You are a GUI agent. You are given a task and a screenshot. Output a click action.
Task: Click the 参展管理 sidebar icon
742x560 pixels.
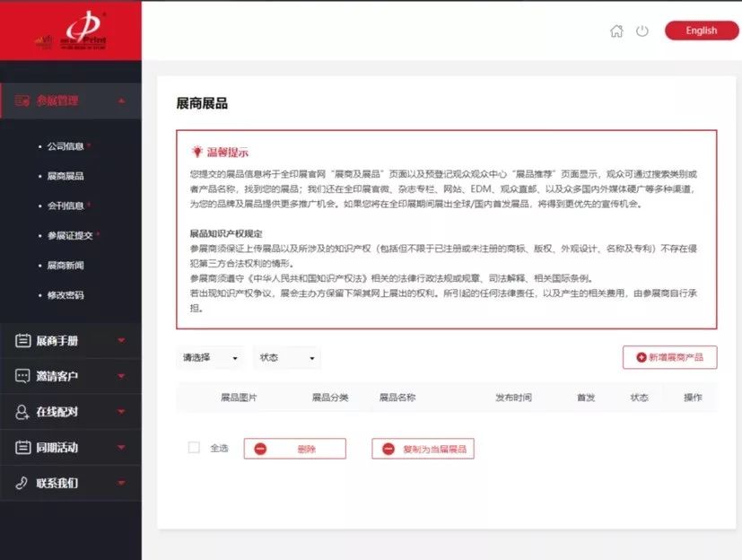tap(22, 101)
